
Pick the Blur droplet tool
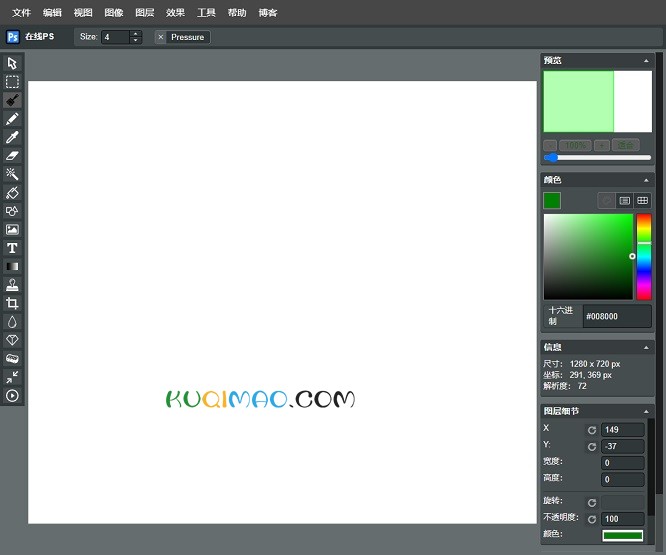pyautogui.click(x=12, y=322)
